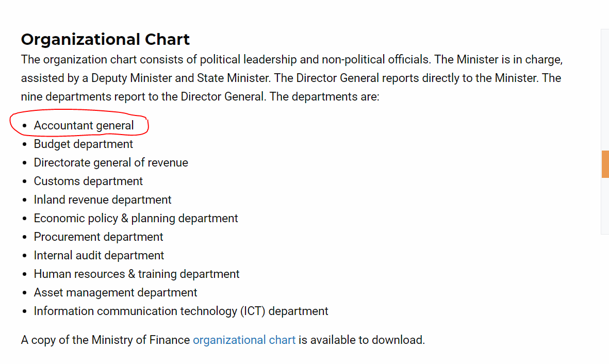Viewport: 609px width, 364px height.
Task: Select the Budget department list item
Action: 83,144
